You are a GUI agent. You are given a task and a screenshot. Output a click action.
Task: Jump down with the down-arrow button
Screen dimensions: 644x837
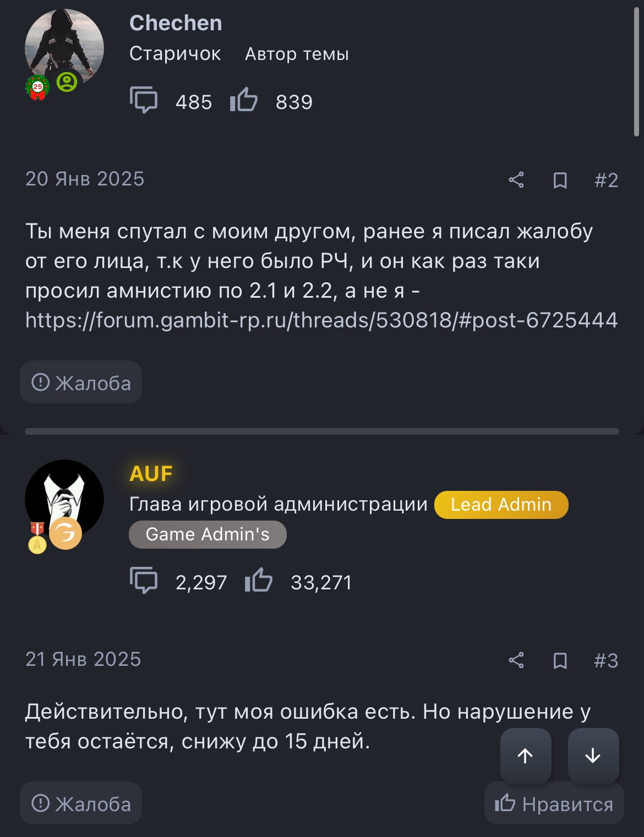coord(593,756)
